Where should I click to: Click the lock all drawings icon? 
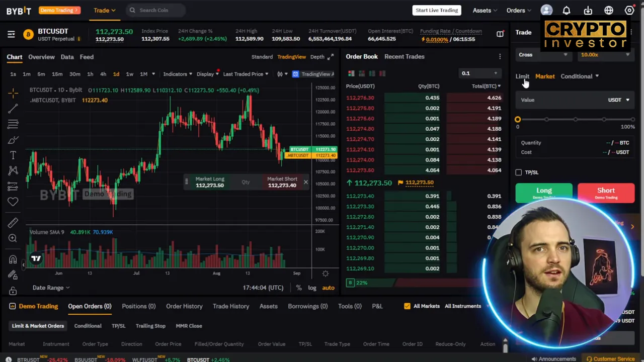coord(13,291)
